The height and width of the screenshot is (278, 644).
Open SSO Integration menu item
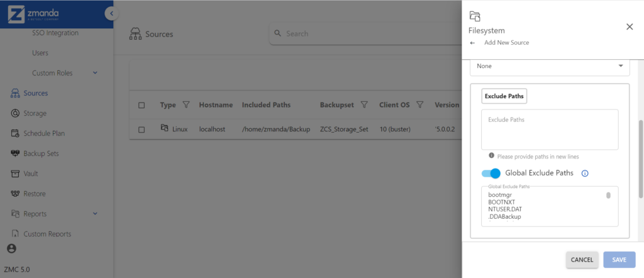[x=55, y=33]
